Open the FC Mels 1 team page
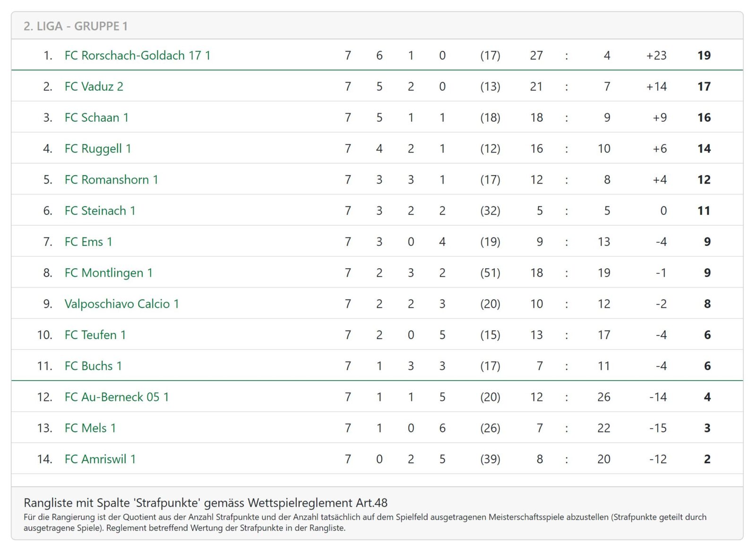The width and height of the screenshot is (756, 551). tap(90, 428)
